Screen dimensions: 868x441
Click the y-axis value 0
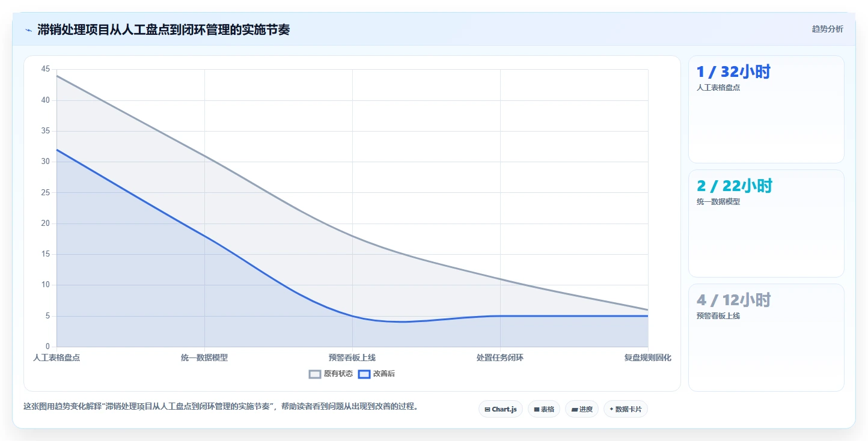point(48,347)
